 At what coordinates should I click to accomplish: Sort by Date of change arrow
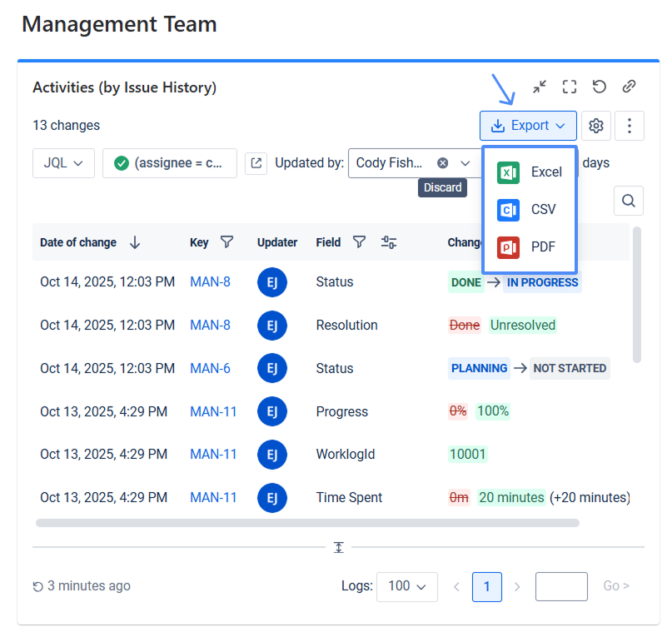click(x=135, y=242)
